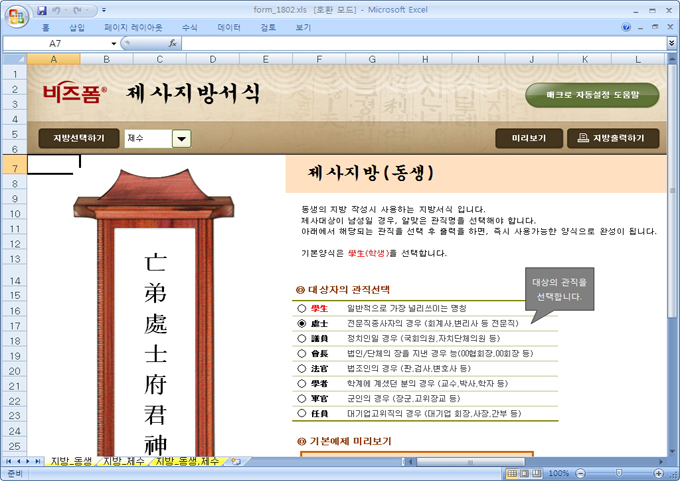680x481 pixels.
Task: Open the 보기 ribbon tab
Action: [x=303, y=28]
